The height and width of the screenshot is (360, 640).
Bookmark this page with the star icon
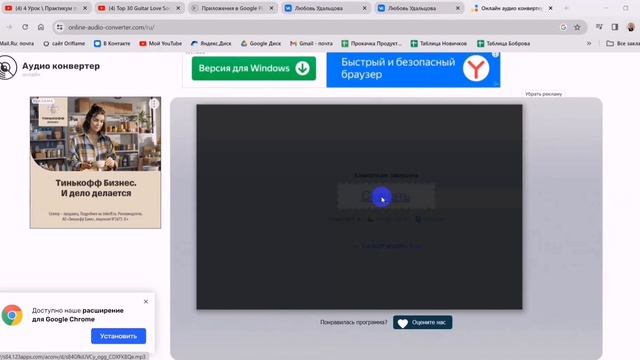tap(577, 27)
